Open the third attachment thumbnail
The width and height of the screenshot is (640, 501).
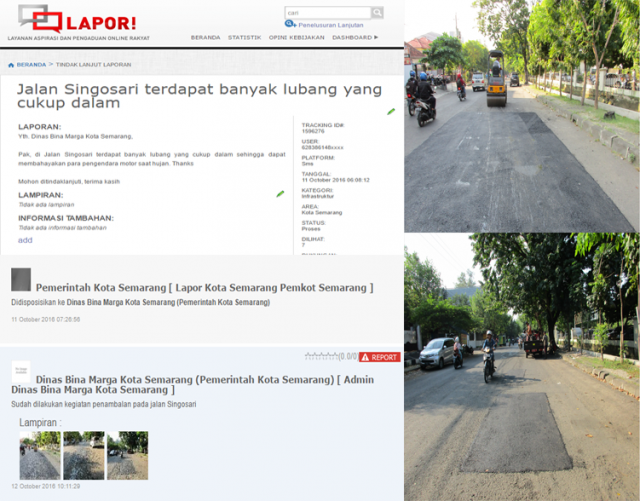pos(127,455)
